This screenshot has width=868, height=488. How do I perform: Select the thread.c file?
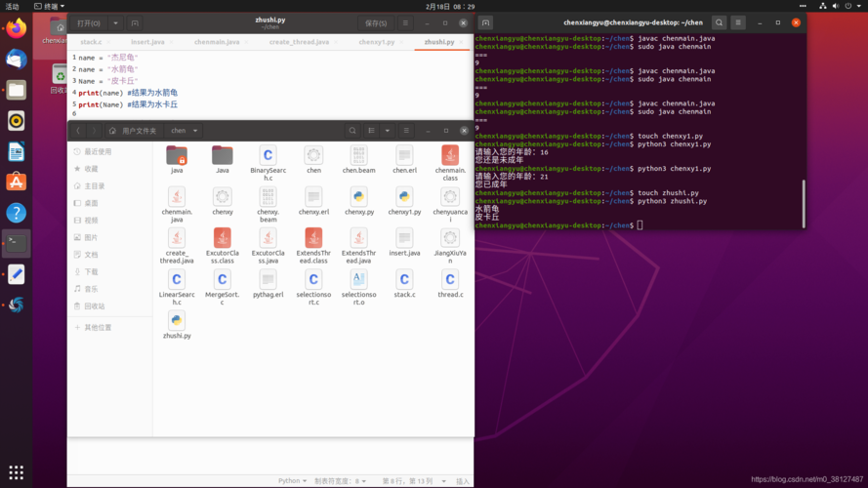pos(450,284)
